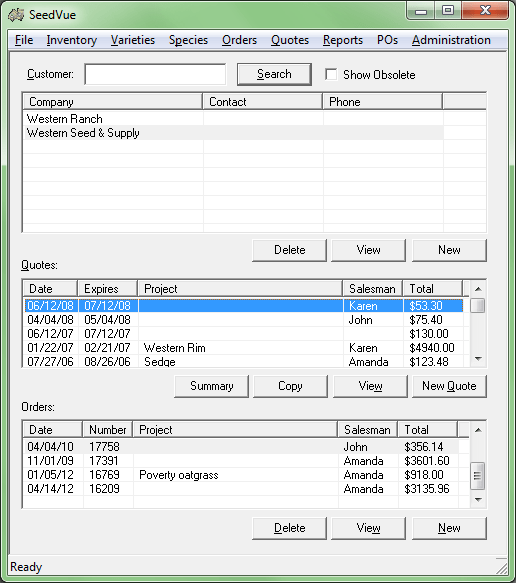Click the Search button
This screenshot has height=583, width=516.
[x=274, y=74]
